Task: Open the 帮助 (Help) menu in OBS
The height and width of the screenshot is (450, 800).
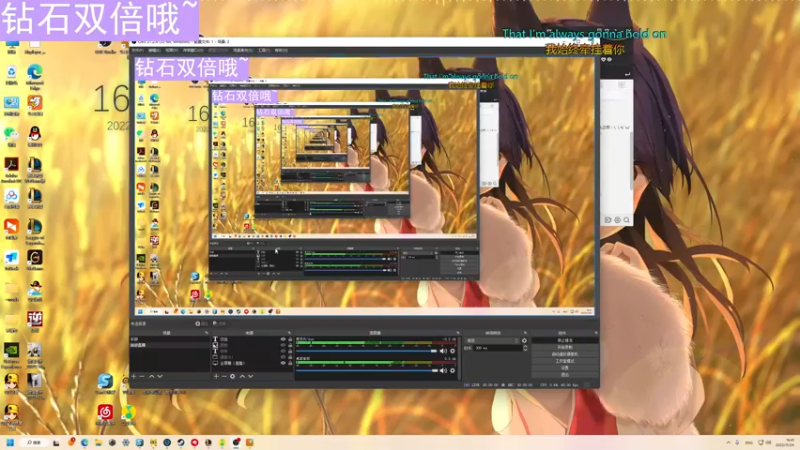Action: [281, 50]
